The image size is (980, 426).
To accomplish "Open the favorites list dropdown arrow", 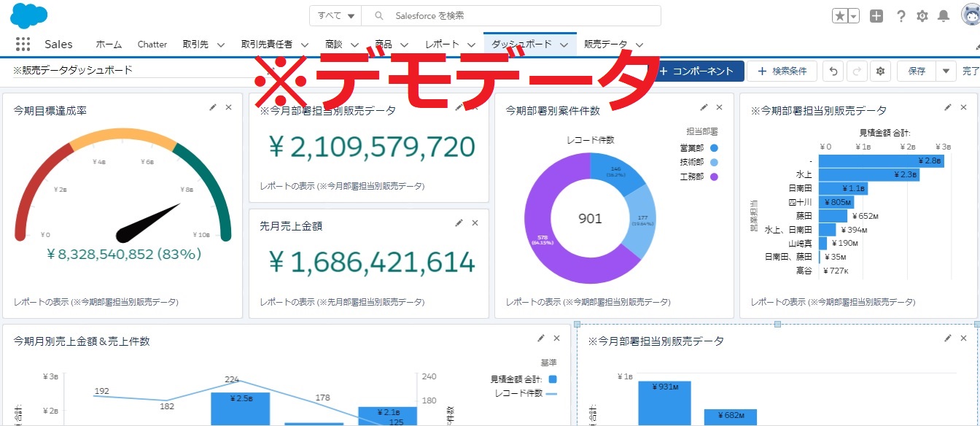I will click(854, 16).
